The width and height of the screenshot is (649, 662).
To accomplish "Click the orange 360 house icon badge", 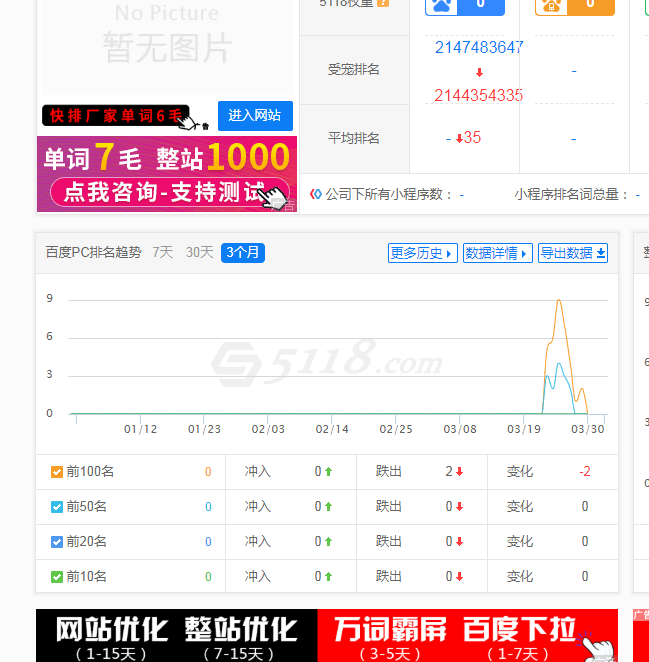I will coord(548,5).
